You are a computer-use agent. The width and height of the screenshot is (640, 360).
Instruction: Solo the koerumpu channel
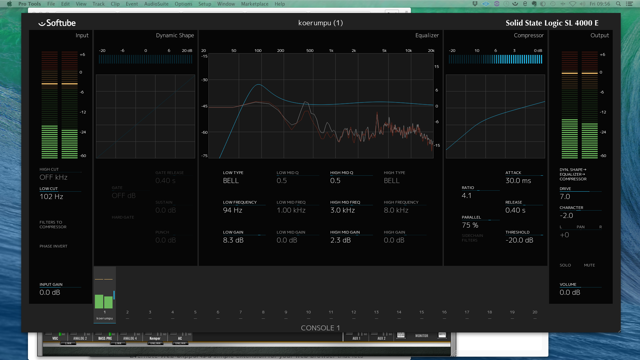(565, 265)
